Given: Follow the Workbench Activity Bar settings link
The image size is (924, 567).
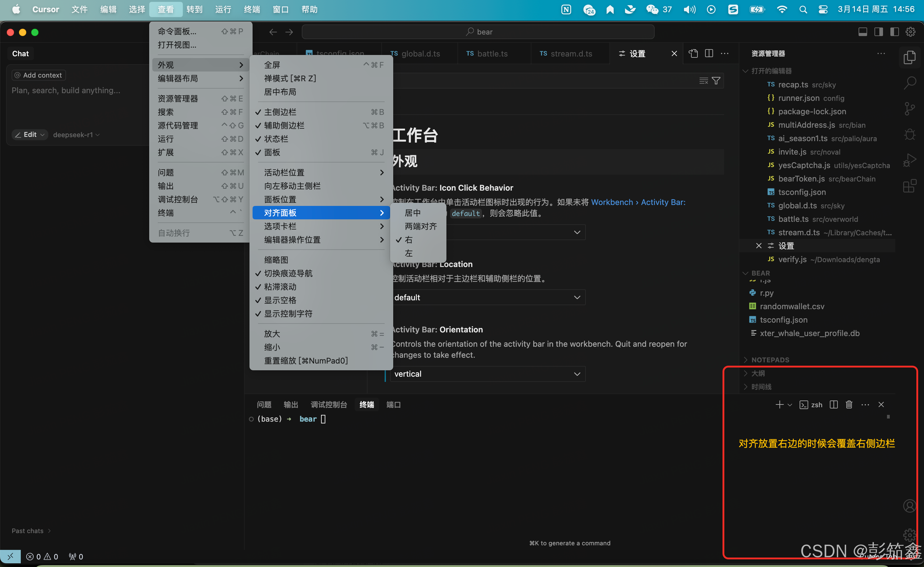Looking at the screenshot, I should (638, 202).
